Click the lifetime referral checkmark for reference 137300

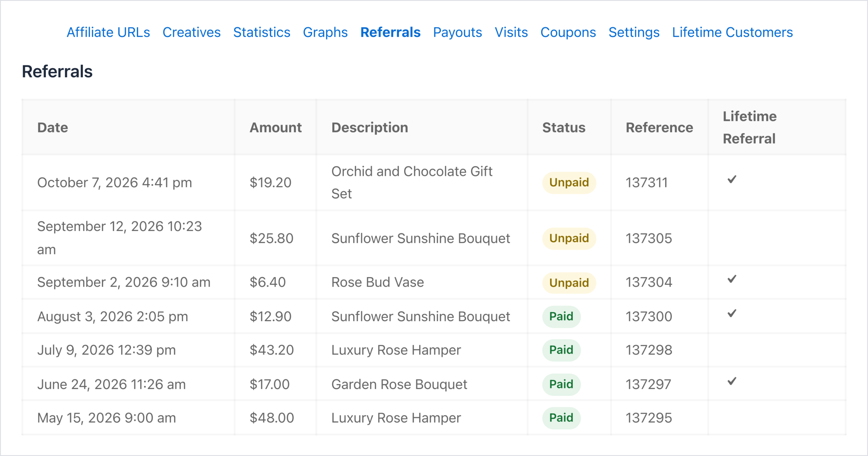[x=732, y=313]
